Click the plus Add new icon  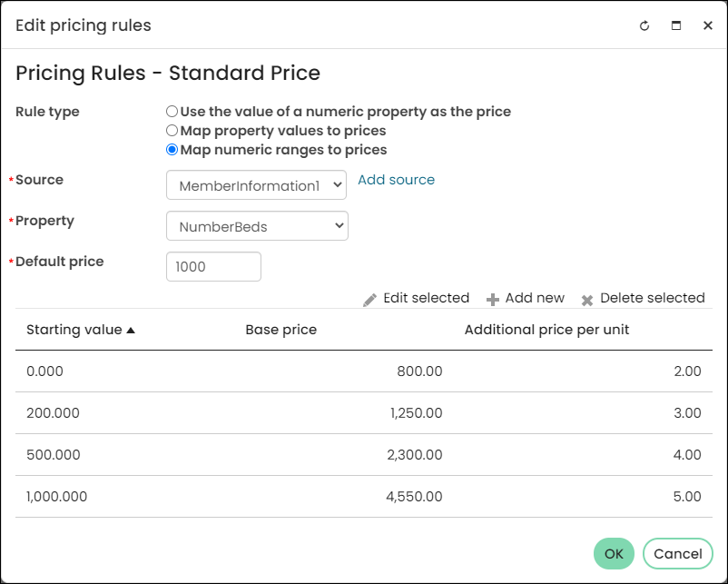[x=493, y=300]
